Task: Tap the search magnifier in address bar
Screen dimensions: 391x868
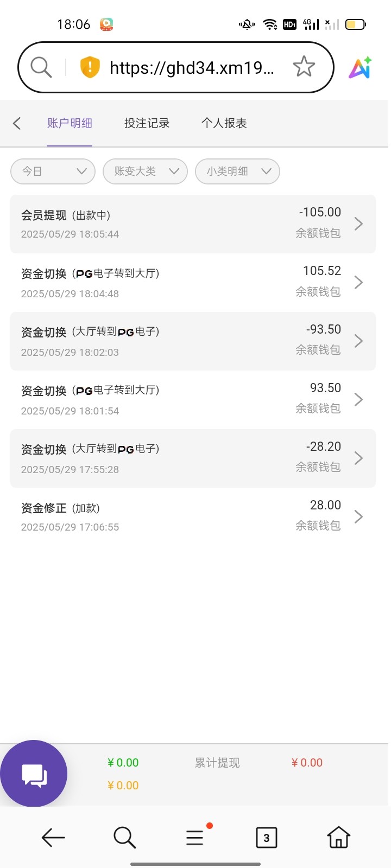Action: click(x=41, y=67)
